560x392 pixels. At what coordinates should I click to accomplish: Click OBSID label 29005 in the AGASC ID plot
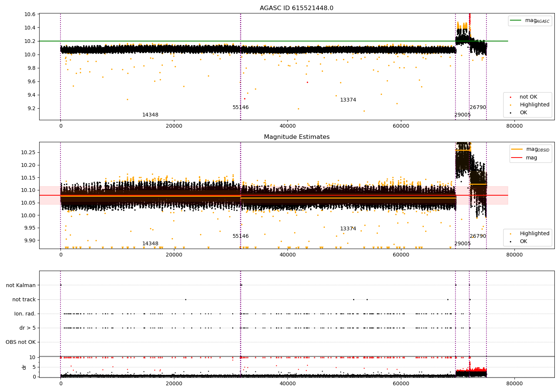point(463,115)
